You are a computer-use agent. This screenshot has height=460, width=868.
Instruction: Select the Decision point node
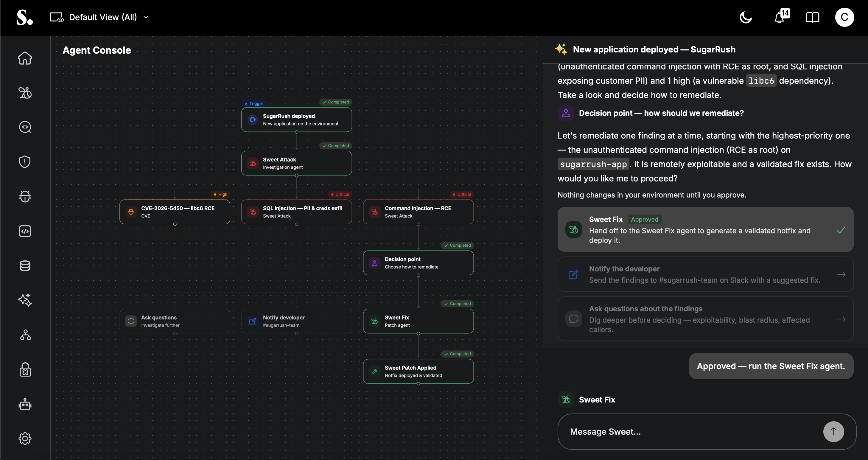click(418, 263)
